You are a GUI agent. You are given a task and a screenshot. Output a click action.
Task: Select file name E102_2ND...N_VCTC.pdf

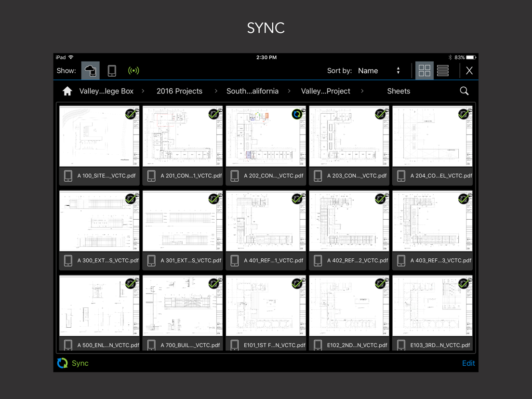357,345
